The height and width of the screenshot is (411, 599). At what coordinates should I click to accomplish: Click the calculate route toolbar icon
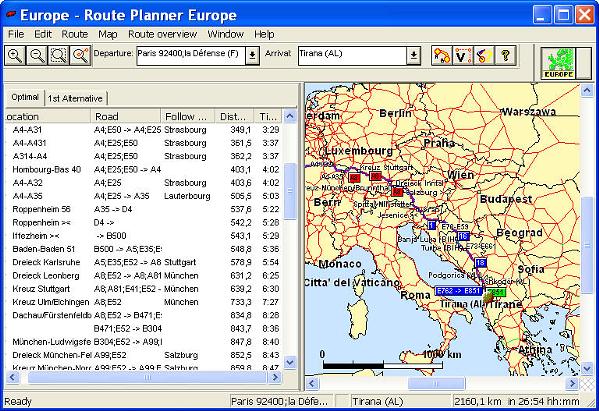point(442,56)
